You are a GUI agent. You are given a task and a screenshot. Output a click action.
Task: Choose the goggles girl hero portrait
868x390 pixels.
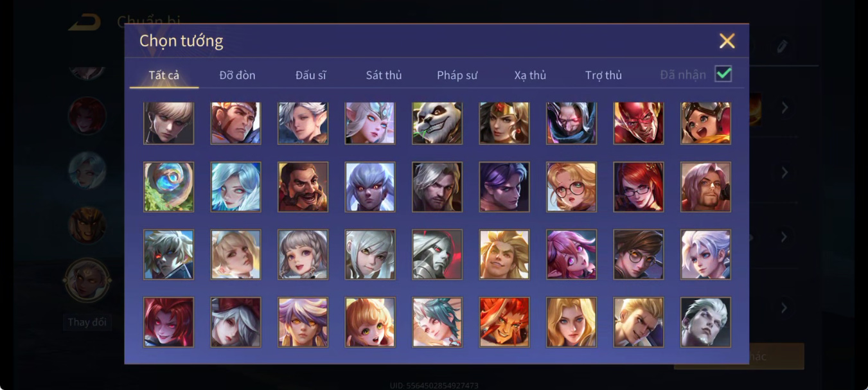coord(705,123)
